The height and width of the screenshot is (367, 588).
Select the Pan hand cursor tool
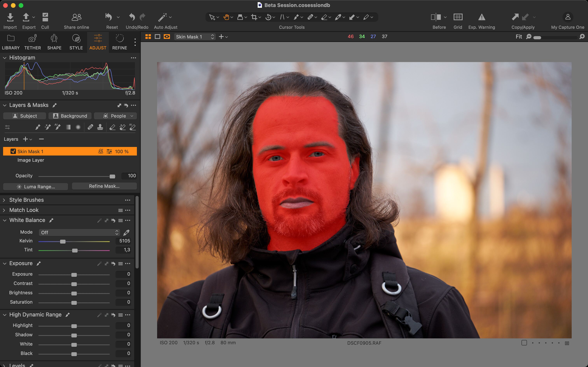[226, 17]
